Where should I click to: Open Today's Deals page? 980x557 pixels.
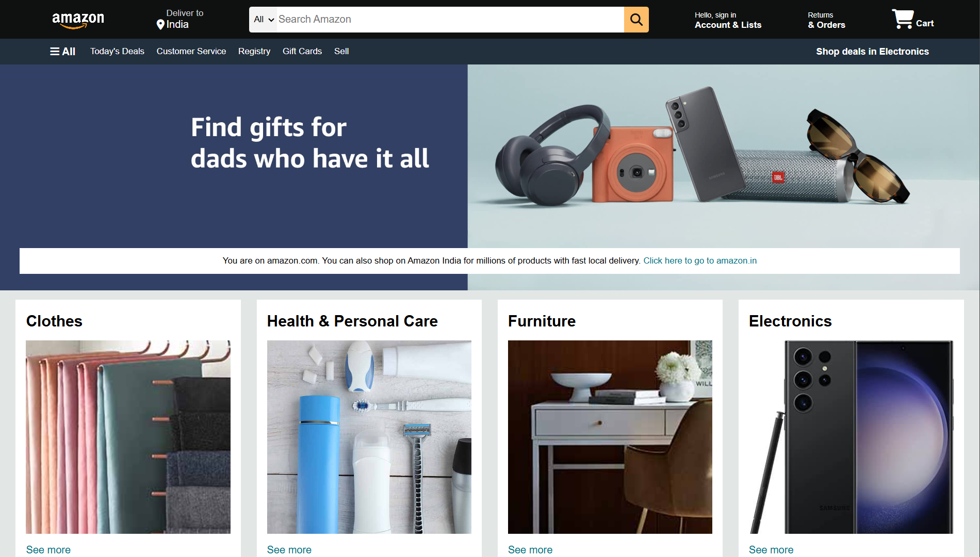tap(117, 52)
